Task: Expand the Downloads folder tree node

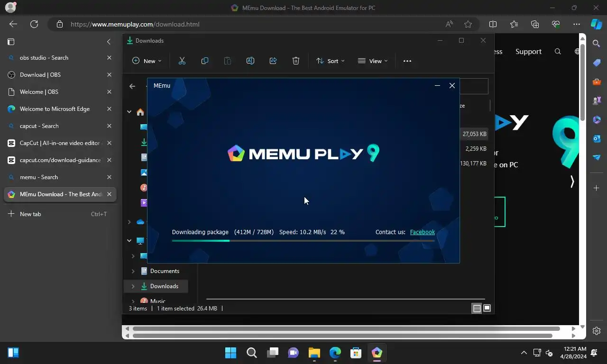Action: (133, 286)
